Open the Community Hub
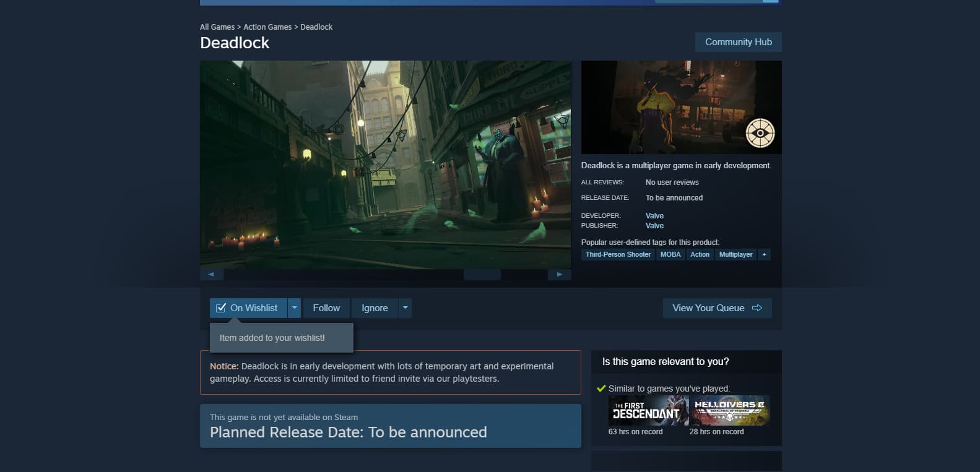Viewport: 980px width, 472px height. click(x=738, y=42)
